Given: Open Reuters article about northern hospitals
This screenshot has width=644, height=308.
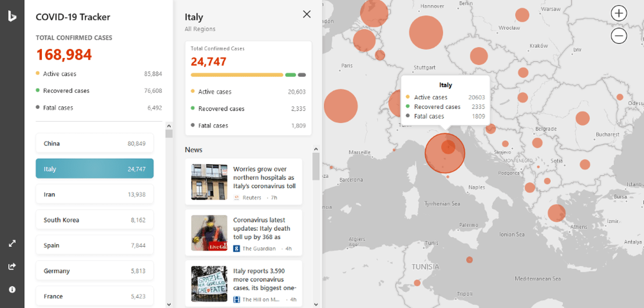Looking at the screenshot, I should (264, 178).
